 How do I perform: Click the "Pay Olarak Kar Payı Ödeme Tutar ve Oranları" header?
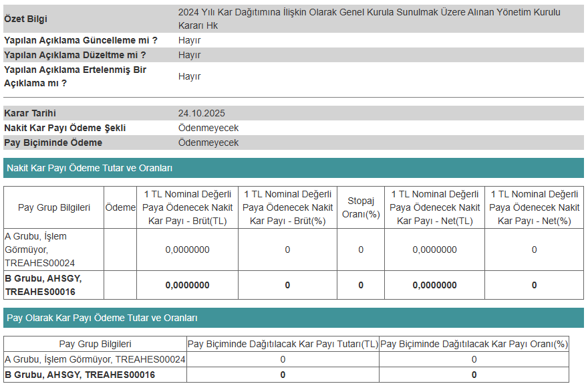(102, 318)
